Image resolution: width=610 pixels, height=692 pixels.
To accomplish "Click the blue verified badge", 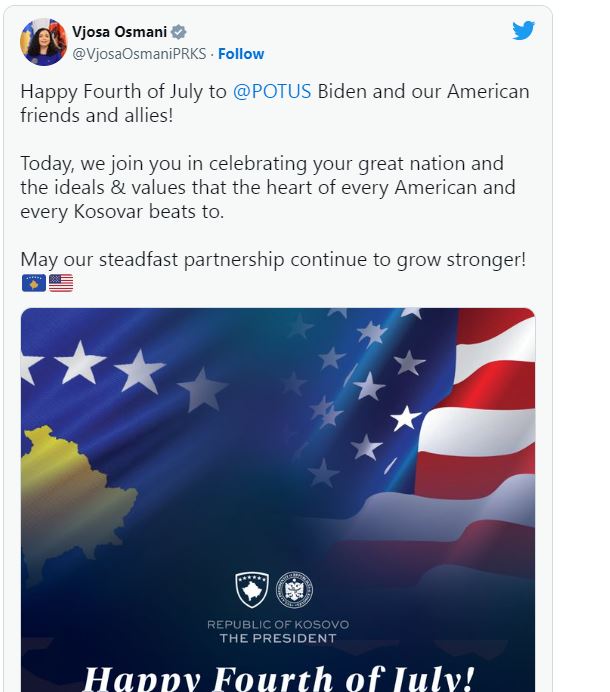I will click(x=178, y=32).
